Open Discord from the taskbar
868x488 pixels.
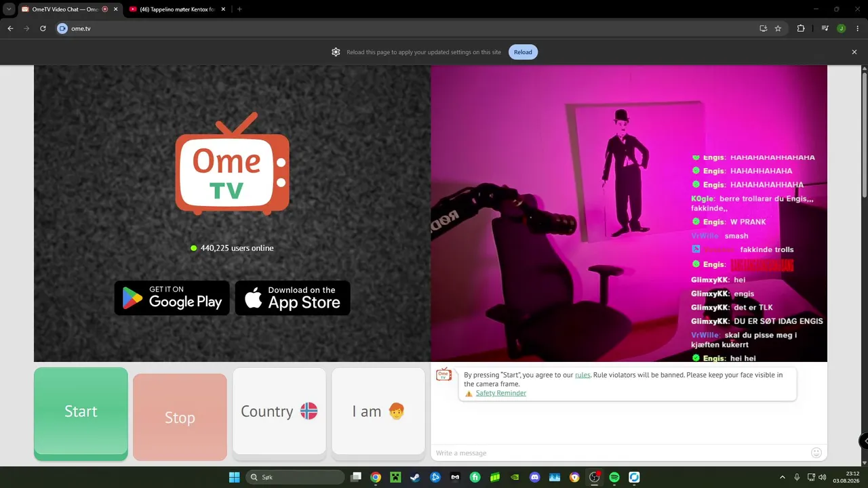click(534, 477)
